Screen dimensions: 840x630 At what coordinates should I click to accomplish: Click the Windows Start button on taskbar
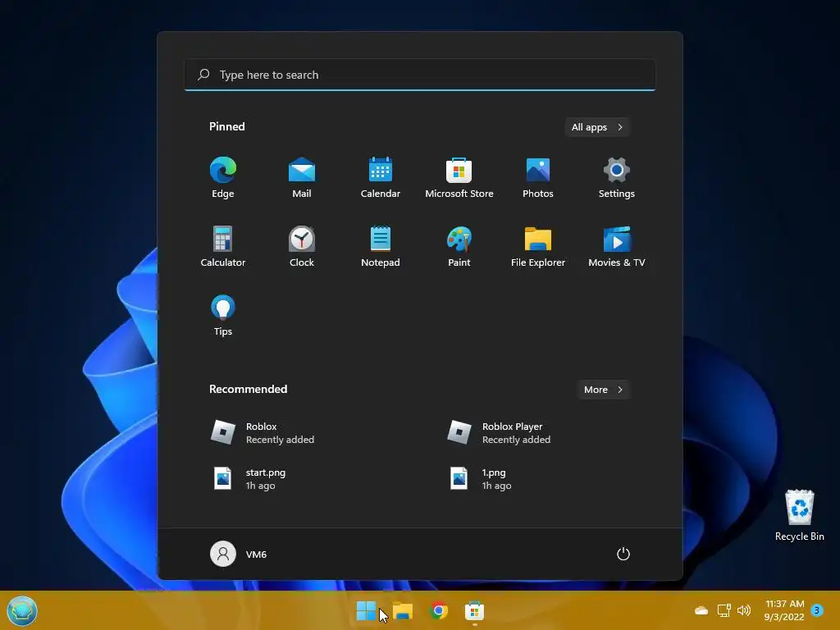[367, 610]
